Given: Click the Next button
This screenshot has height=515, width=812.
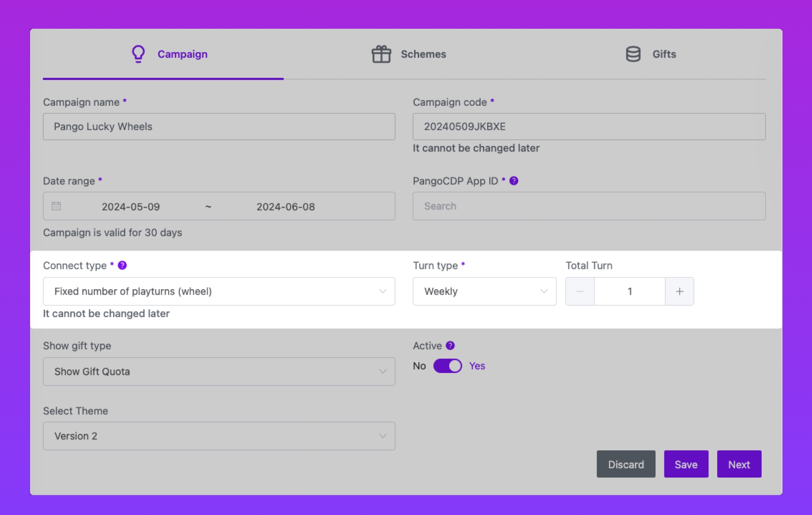Looking at the screenshot, I should click(739, 464).
